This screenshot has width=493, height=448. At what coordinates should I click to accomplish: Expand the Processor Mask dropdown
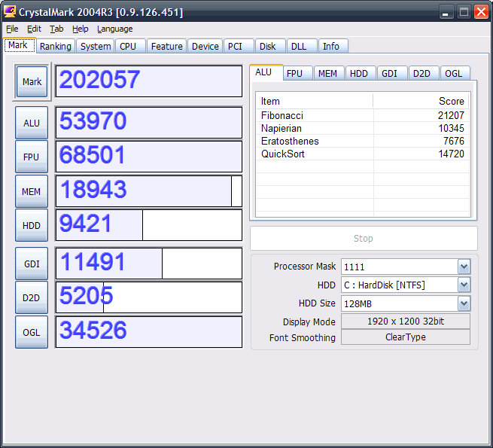[464, 267]
